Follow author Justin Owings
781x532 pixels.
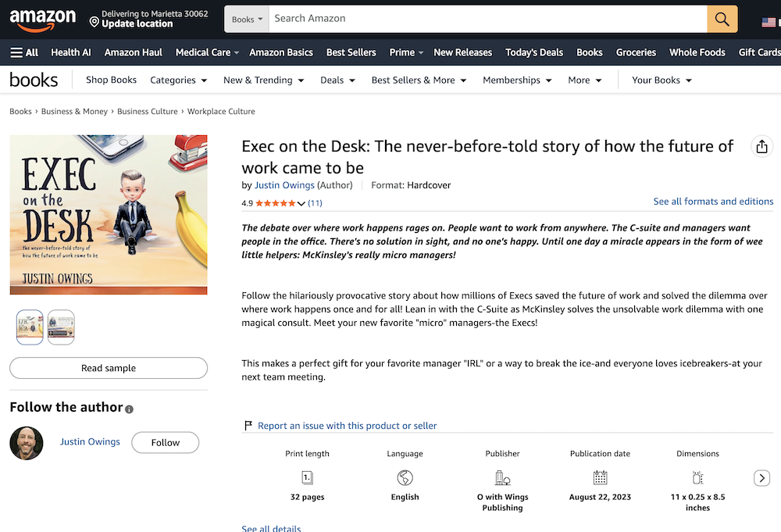[166, 442]
